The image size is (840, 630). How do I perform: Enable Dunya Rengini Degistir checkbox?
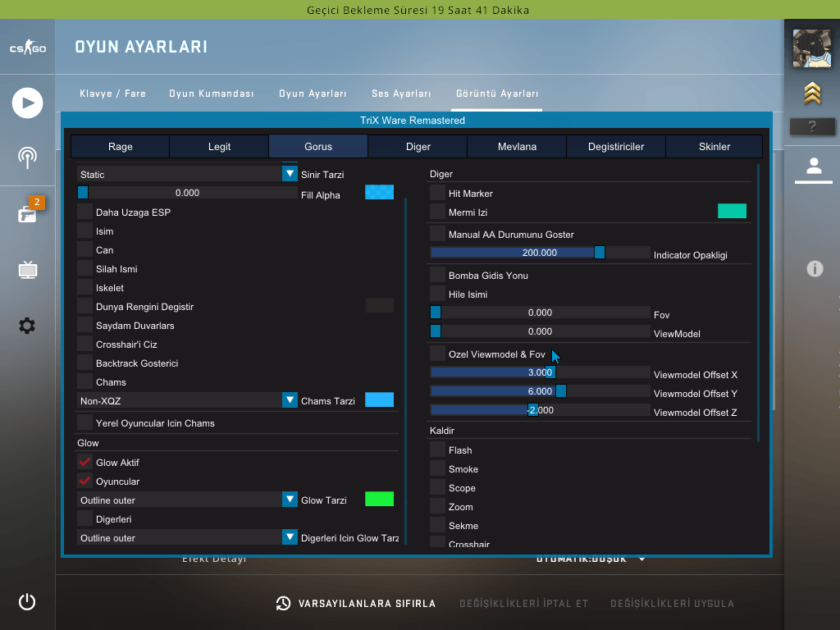(84, 307)
